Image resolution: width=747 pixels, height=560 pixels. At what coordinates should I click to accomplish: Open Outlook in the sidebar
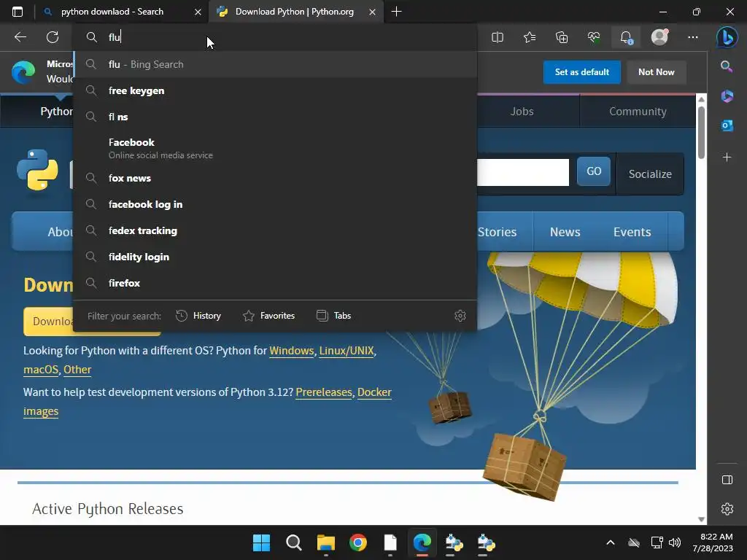[x=727, y=125]
